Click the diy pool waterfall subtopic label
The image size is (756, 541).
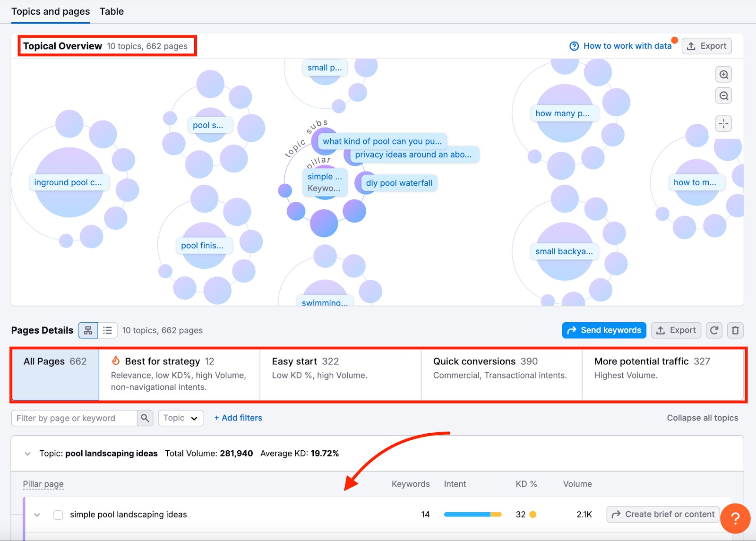tap(399, 183)
